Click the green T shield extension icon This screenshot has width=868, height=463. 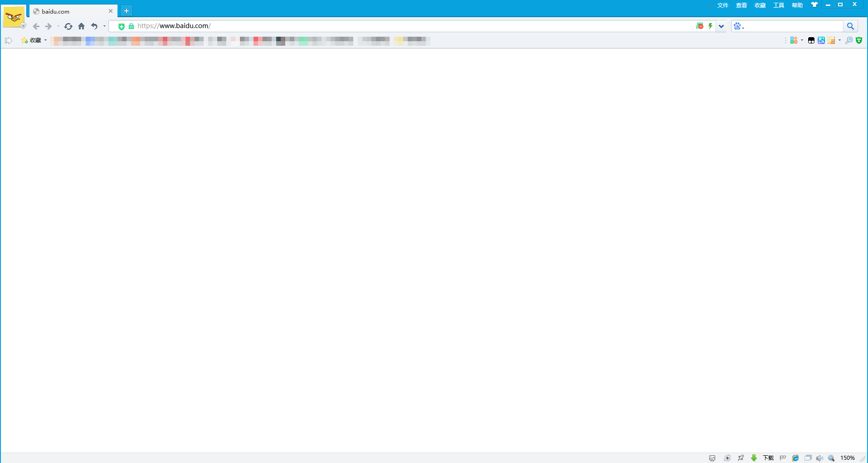pyautogui.click(x=859, y=40)
